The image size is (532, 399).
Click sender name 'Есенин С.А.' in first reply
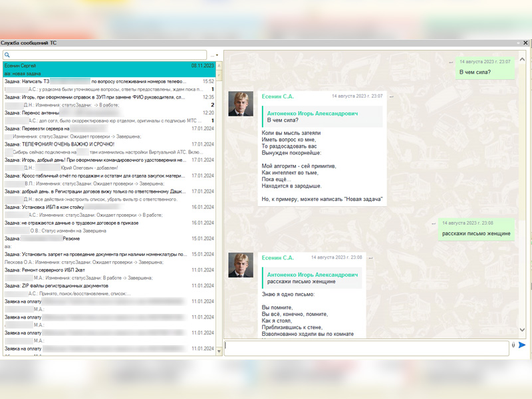coord(278,96)
